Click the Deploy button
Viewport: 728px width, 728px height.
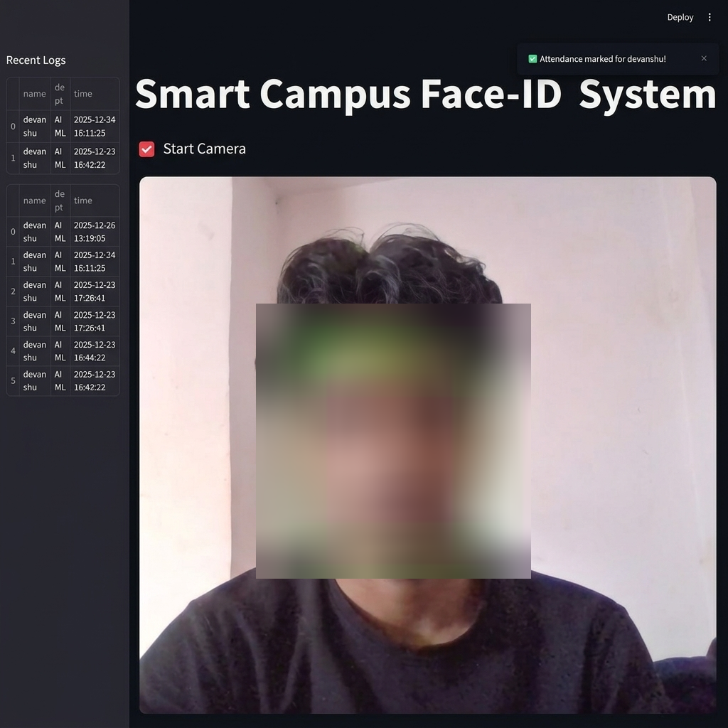680,17
